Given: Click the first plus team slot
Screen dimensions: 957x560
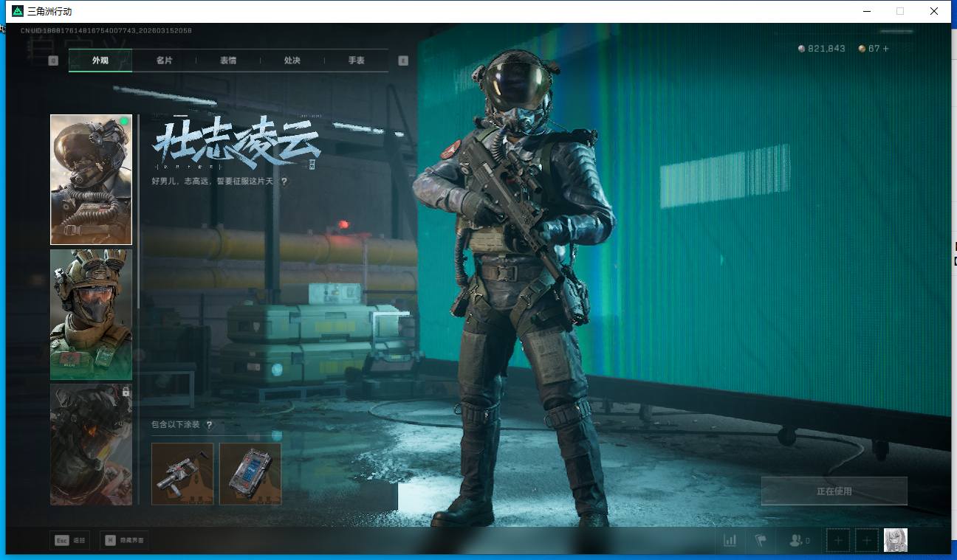Looking at the screenshot, I should click(x=837, y=541).
